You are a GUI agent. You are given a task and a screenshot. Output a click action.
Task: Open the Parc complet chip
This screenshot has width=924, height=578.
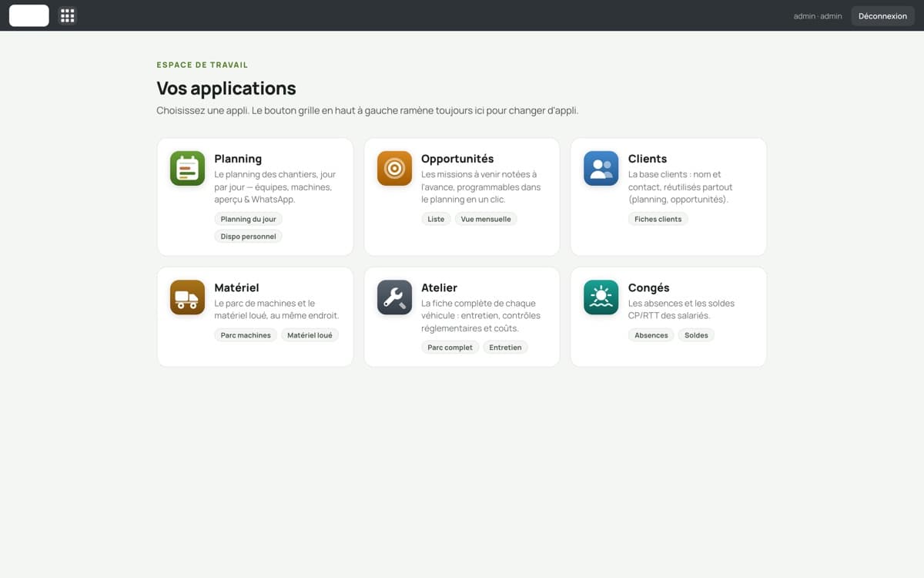450,348
